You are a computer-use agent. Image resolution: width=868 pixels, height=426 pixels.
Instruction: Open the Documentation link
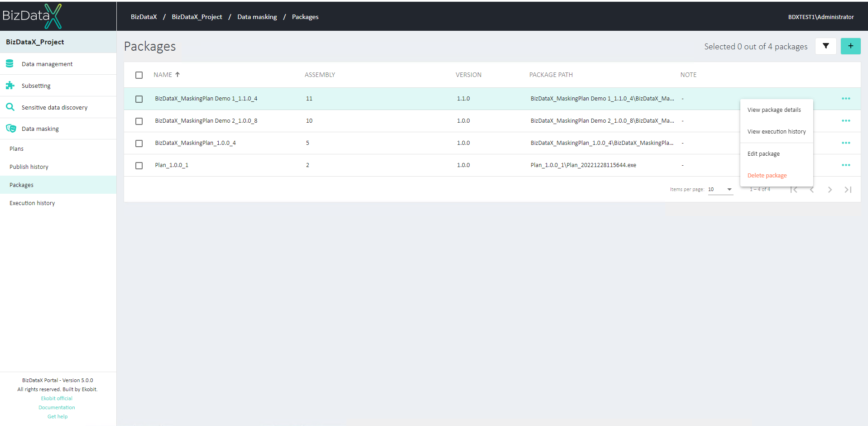[57, 407]
